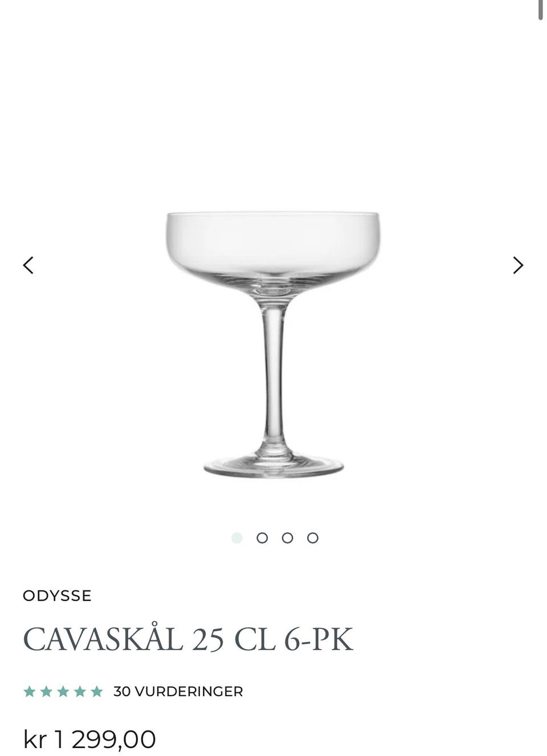Click the kr 1 299,00 price
547x756 pixels.
[x=89, y=739]
